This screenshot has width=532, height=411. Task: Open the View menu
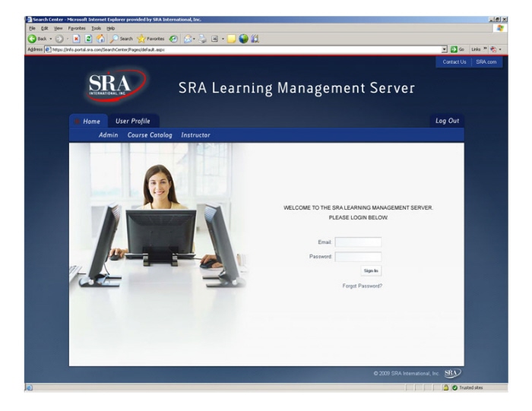(58, 28)
